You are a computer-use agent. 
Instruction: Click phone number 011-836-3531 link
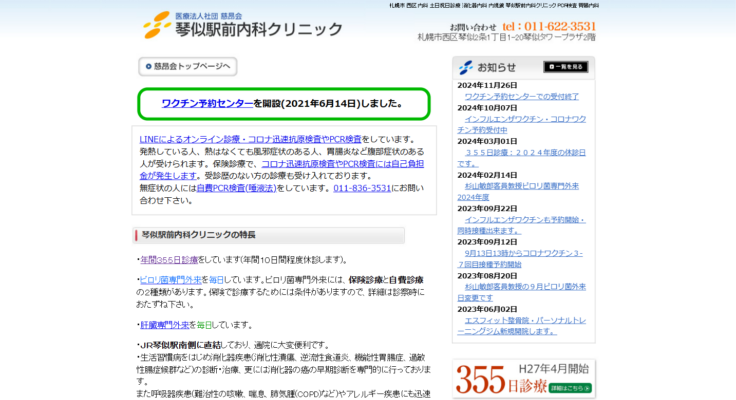point(362,188)
